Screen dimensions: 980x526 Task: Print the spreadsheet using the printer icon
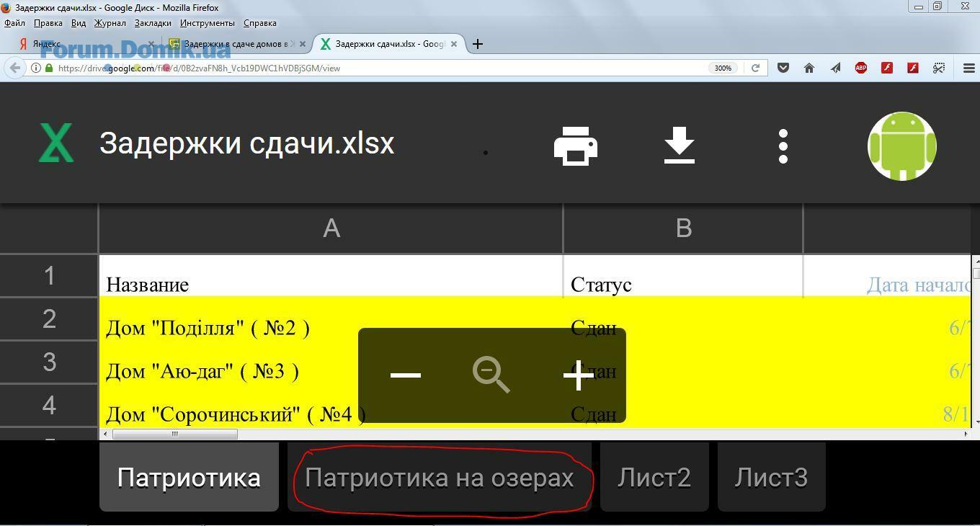click(x=575, y=146)
